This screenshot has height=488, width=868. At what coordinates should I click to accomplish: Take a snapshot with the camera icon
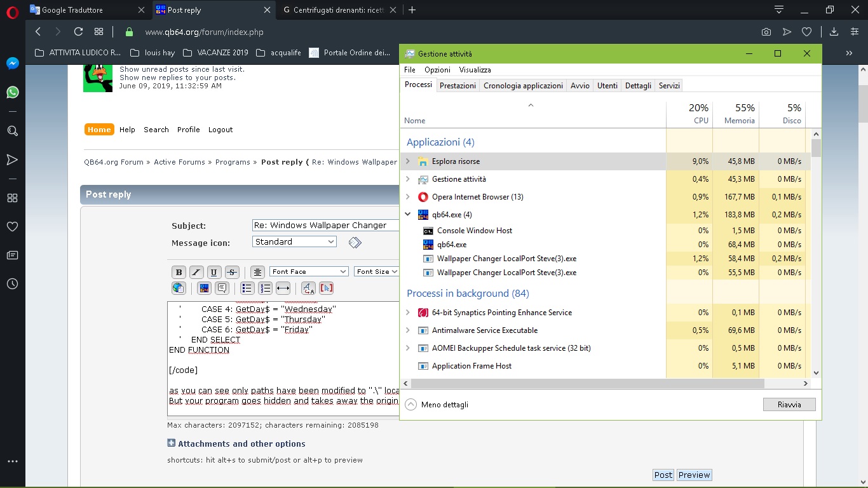tap(766, 32)
